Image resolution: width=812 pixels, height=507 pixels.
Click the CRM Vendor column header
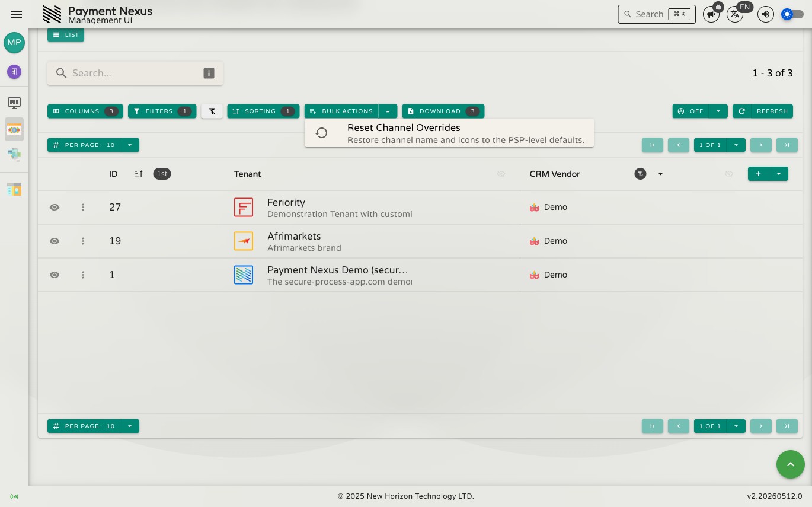click(x=555, y=174)
